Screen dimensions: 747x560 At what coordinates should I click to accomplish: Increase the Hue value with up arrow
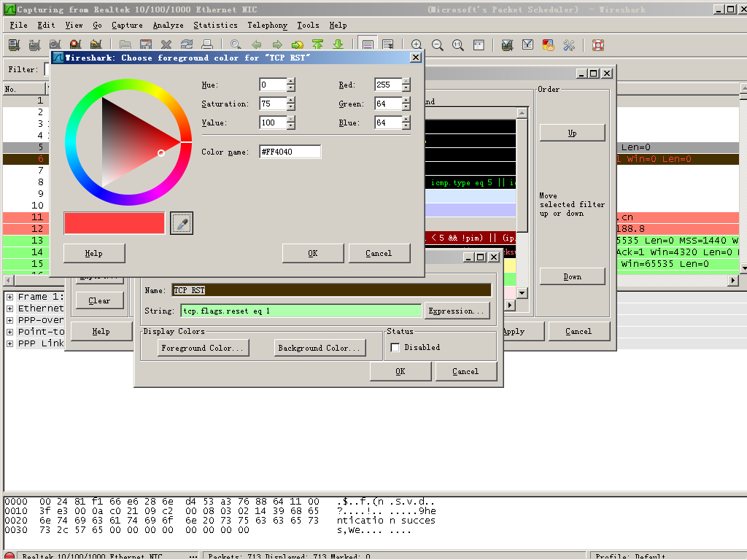291,82
